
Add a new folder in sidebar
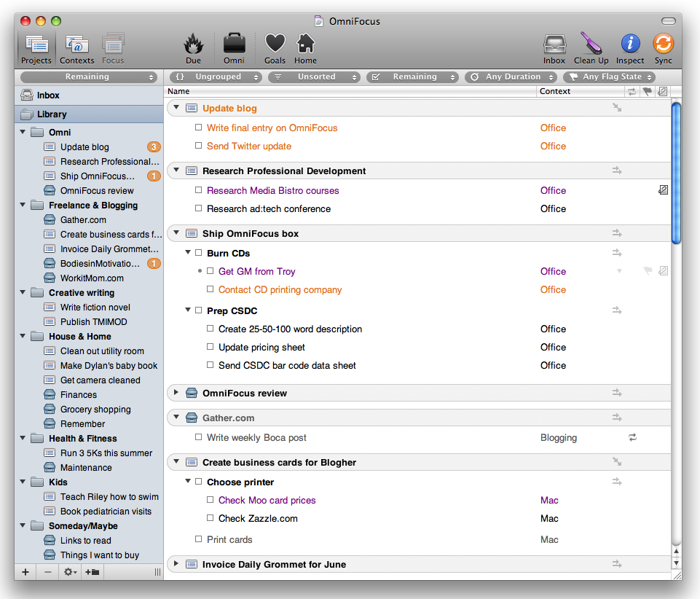coord(93,572)
